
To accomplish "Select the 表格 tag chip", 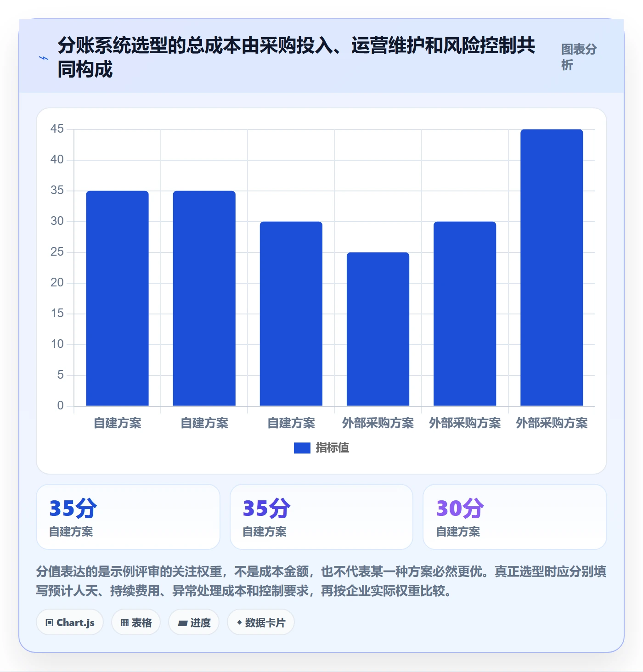I will [136, 622].
